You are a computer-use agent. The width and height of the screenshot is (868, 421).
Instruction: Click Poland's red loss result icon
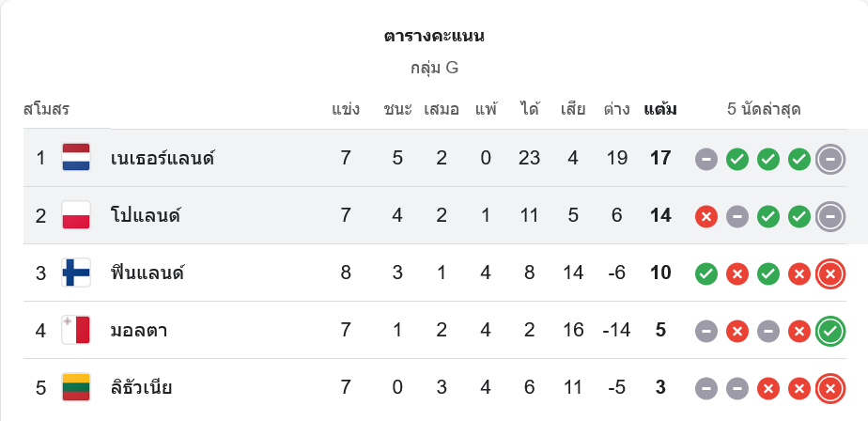click(706, 216)
